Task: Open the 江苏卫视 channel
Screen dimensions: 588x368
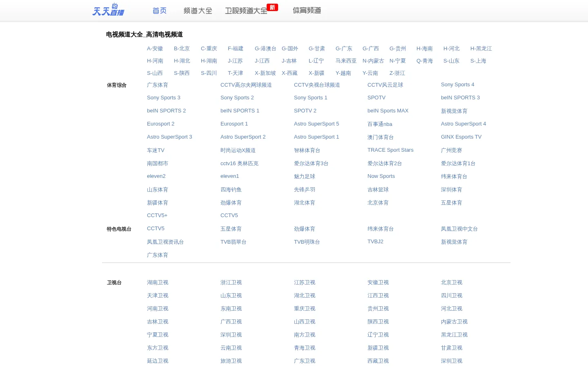Action: (305, 283)
